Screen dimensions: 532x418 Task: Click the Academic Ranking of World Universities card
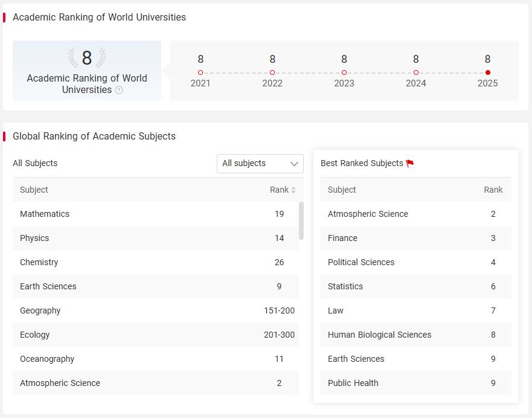click(87, 71)
